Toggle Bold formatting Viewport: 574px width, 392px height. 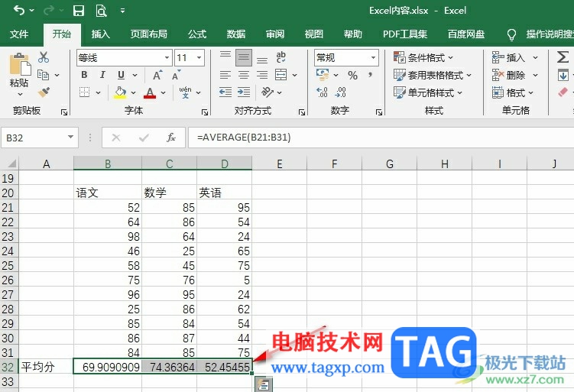pos(84,75)
